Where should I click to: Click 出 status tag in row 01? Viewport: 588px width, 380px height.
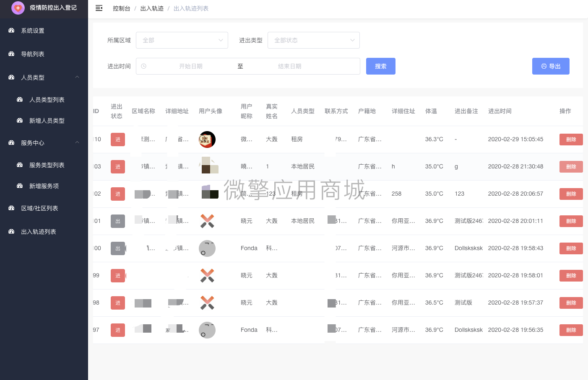click(x=118, y=221)
